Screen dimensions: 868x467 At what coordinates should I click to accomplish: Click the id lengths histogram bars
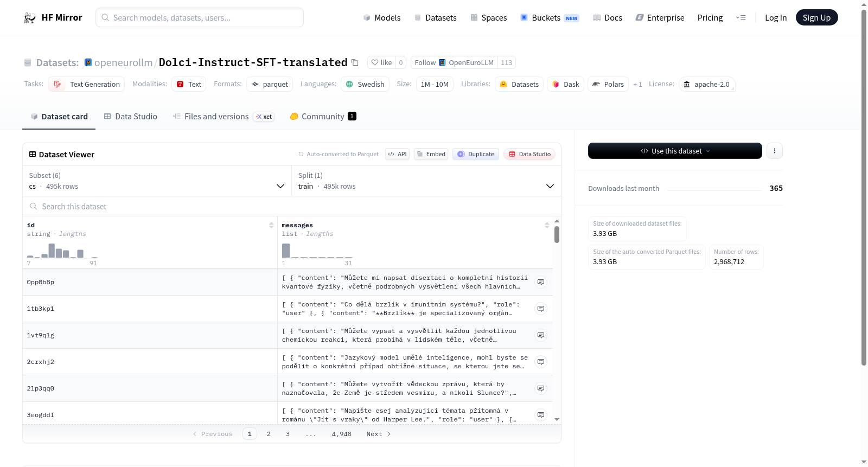(x=62, y=251)
